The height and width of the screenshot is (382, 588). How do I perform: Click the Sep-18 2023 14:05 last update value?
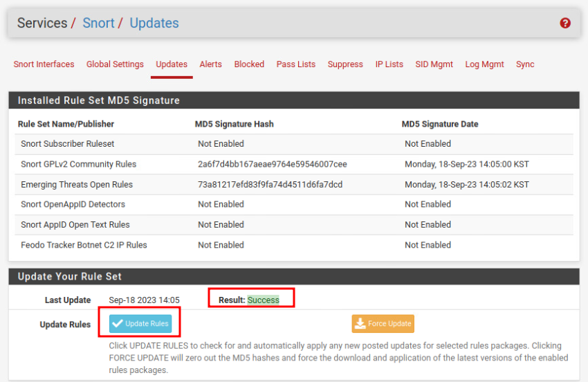[144, 300]
